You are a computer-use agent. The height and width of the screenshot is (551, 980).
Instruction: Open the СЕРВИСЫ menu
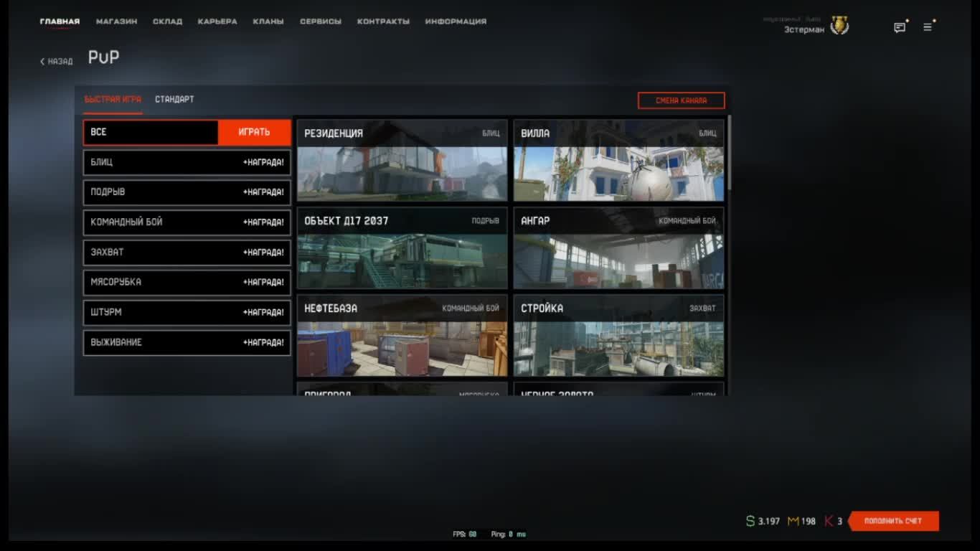(321, 22)
